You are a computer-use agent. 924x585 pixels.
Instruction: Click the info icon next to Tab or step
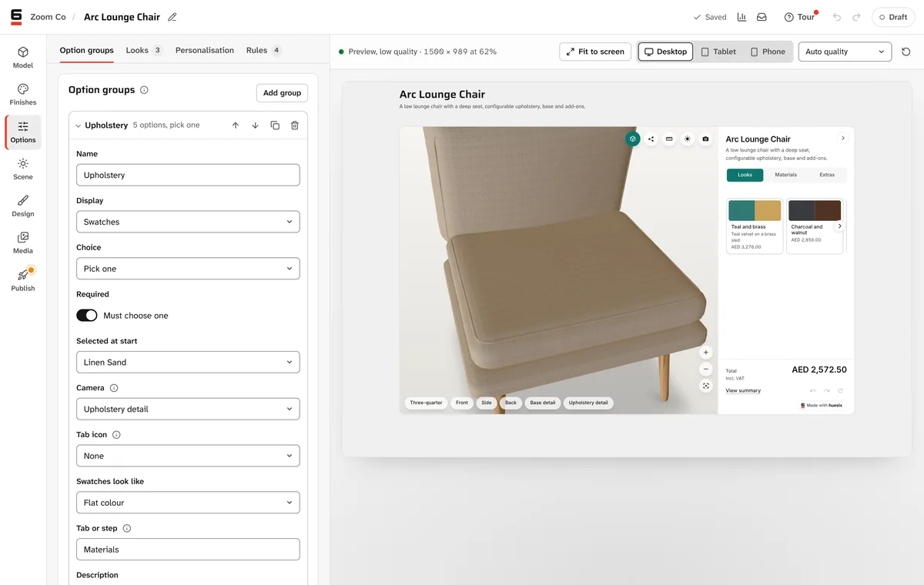click(x=127, y=528)
